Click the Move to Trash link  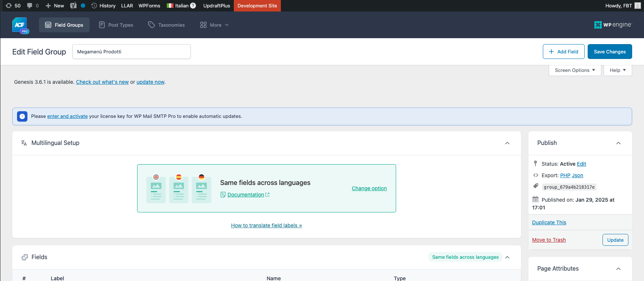click(549, 240)
